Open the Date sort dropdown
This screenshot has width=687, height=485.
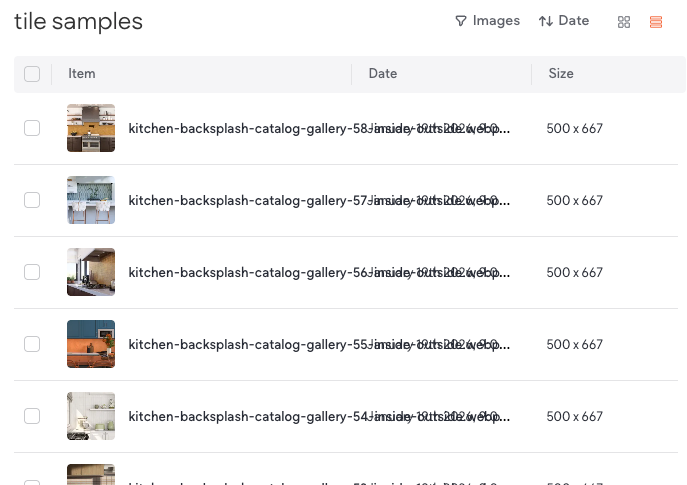tap(564, 21)
